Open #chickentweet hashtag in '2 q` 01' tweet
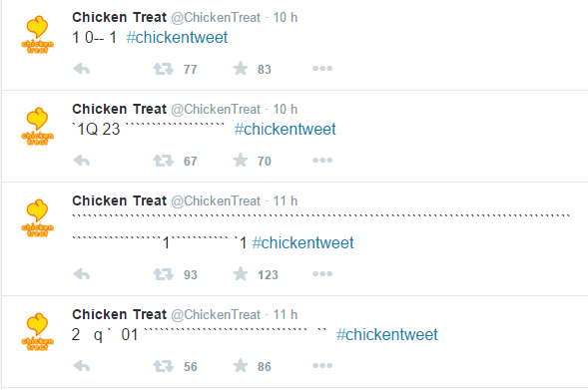Image resolution: width=588 pixels, height=390 pixels. [387, 334]
